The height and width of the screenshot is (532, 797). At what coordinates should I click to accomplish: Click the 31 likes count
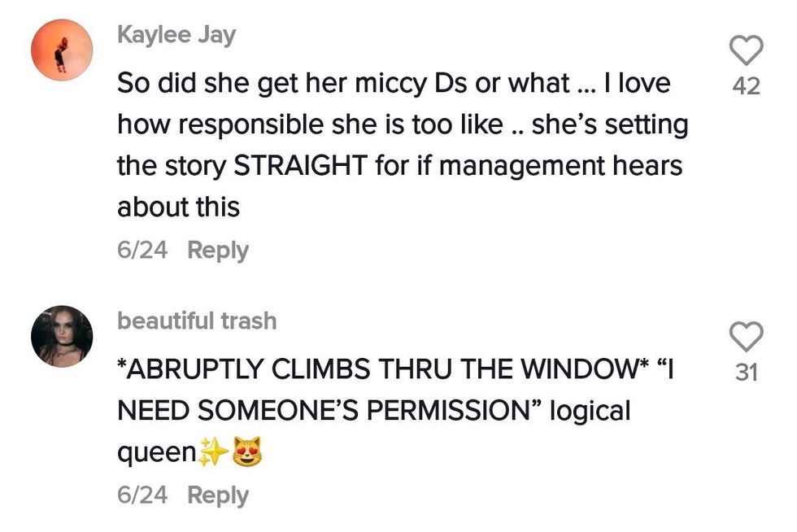pyautogui.click(x=746, y=373)
